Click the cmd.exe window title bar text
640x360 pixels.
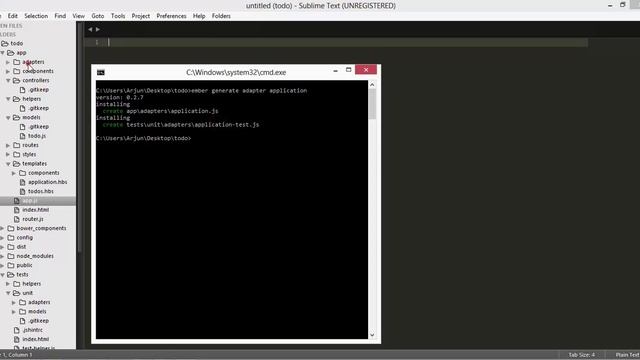[236, 72]
